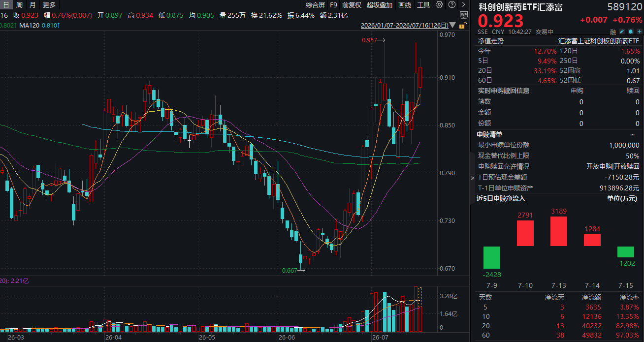The width and height of the screenshot is (644, 342).
Task: Open the 申赎清单 ellipsis more option
Action: [x=632, y=134]
